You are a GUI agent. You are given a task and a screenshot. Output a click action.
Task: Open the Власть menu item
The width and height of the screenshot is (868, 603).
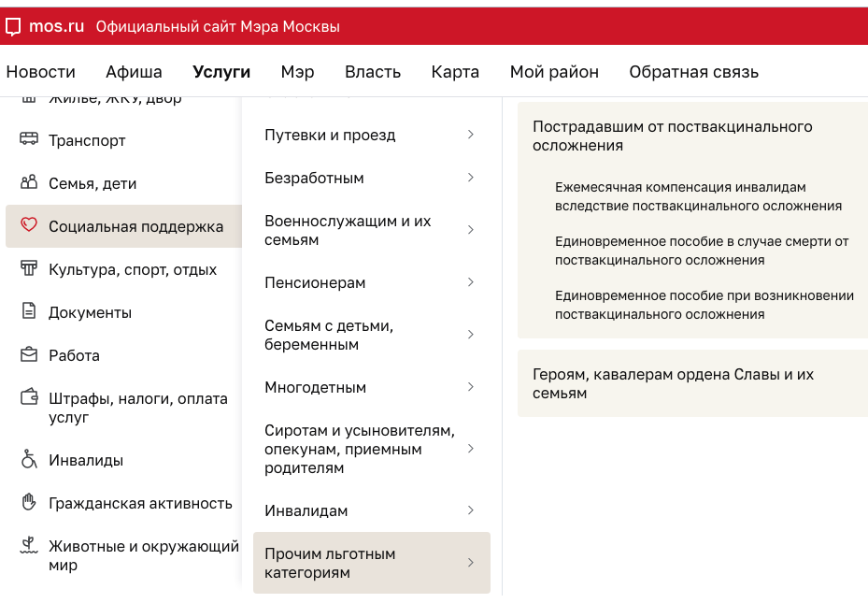point(373,72)
